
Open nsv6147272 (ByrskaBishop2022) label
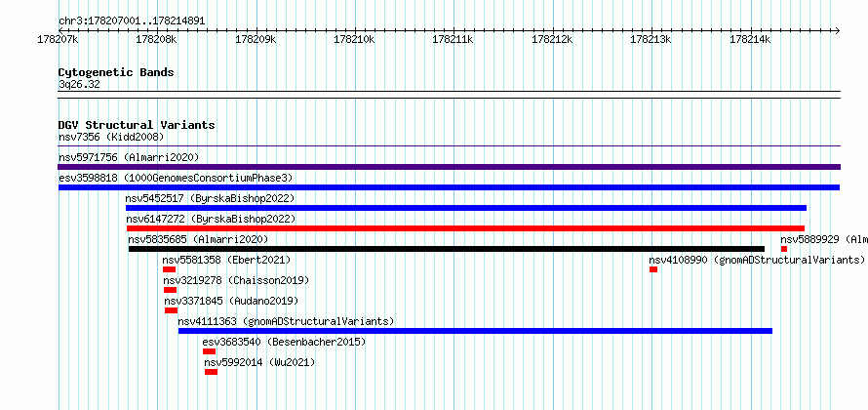tap(211, 219)
